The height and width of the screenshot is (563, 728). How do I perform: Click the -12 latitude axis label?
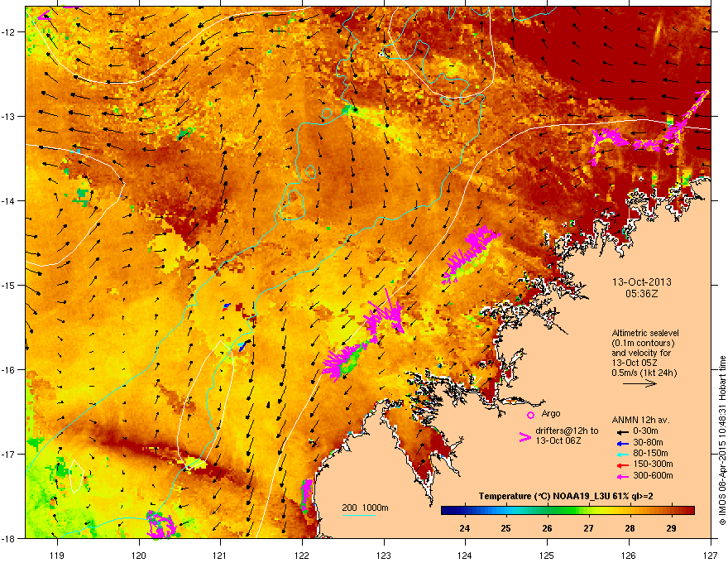(x=8, y=32)
